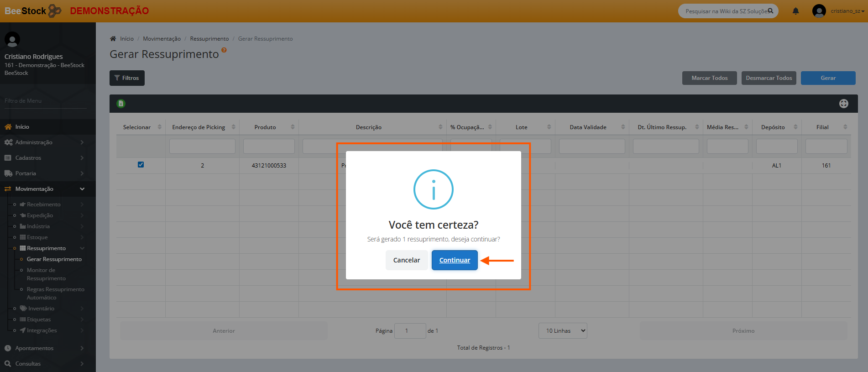Click the BeeStock logo
This screenshot has width=868, height=372.
[x=33, y=11]
